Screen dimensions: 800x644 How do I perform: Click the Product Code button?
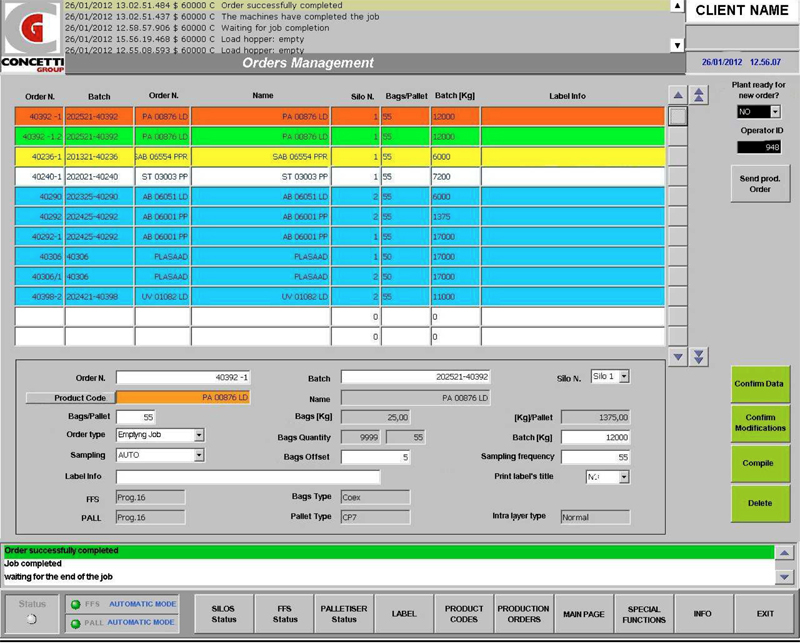coord(71,398)
